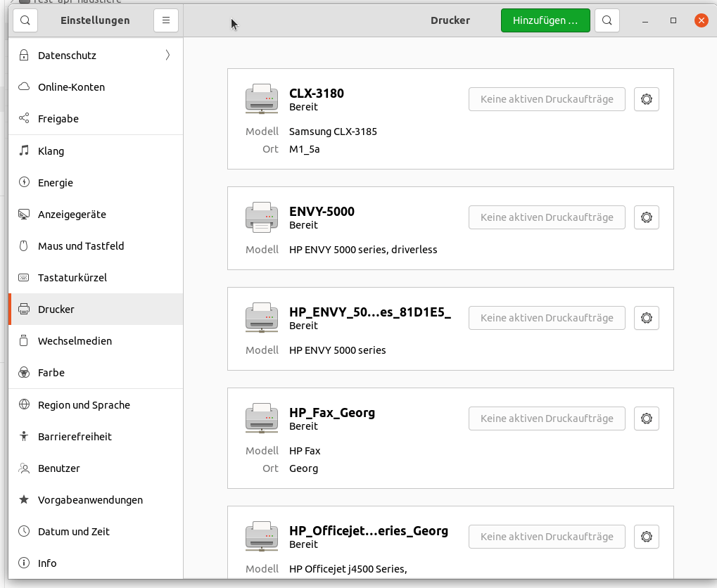Open printer search via titlebar magnifier
Image resolution: width=717 pixels, height=588 pixels.
pos(606,20)
